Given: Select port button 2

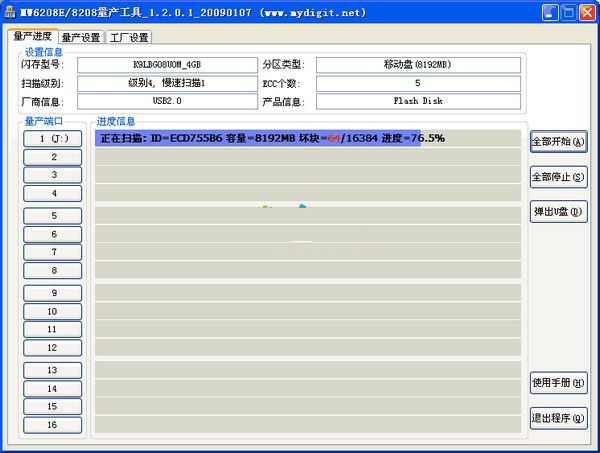Looking at the screenshot, I should (x=53, y=157).
